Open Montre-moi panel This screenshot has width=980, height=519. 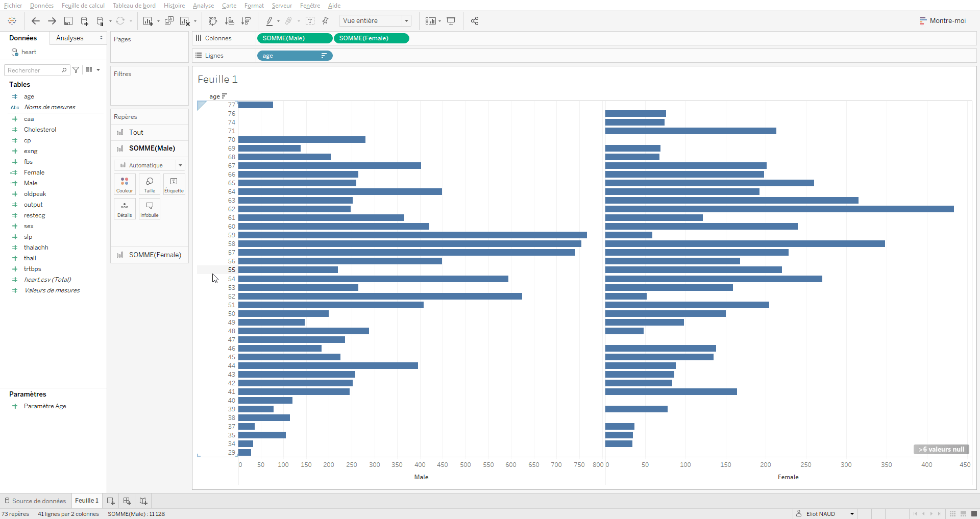coord(943,21)
